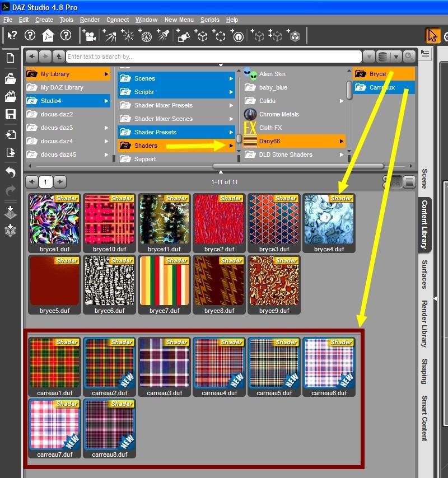
Task: Select the Alien Skin folder
Action: (294, 74)
